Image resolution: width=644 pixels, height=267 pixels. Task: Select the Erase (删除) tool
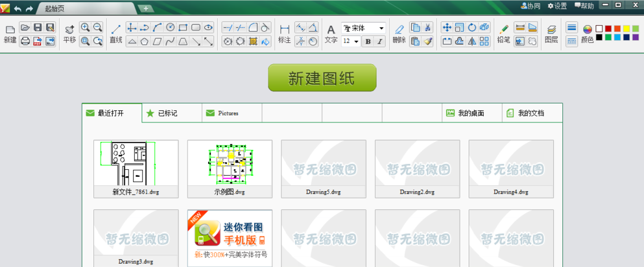coord(400,30)
